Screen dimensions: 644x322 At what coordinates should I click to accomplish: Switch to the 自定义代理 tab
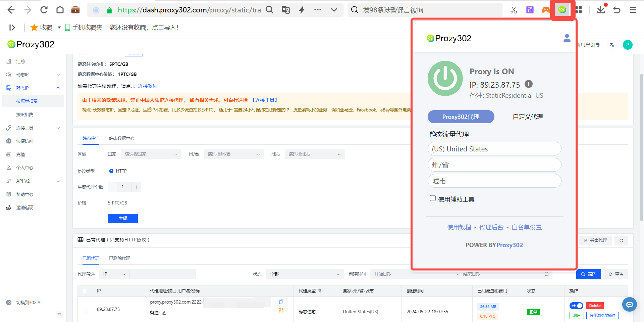click(x=528, y=117)
